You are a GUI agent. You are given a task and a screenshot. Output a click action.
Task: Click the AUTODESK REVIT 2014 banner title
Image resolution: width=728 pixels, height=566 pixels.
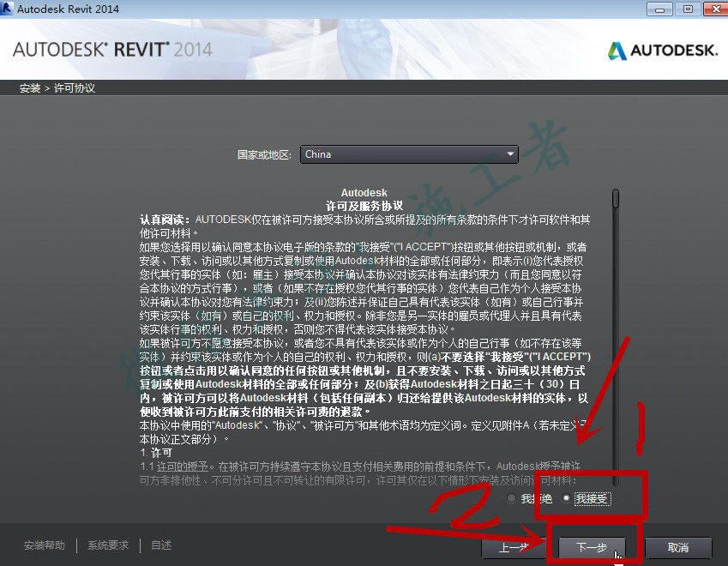[x=112, y=50]
